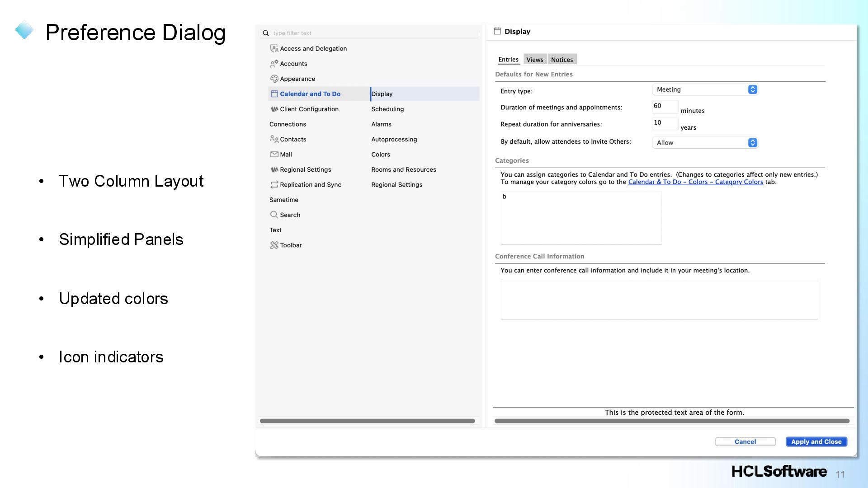The image size is (868, 488).
Task: Switch to the Notices tab
Action: click(x=561, y=60)
